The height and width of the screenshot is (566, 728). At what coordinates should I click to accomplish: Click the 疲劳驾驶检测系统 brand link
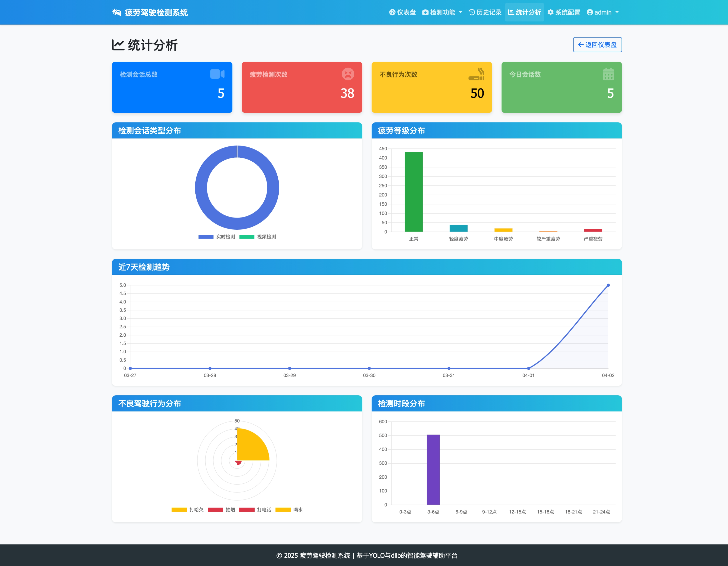click(x=156, y=12)
